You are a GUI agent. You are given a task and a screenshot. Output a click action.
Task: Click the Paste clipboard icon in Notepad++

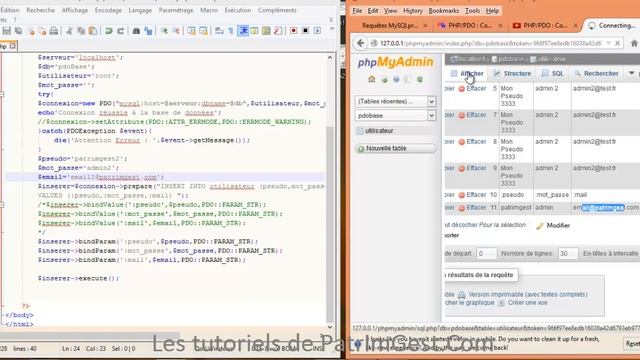point(93,31)
